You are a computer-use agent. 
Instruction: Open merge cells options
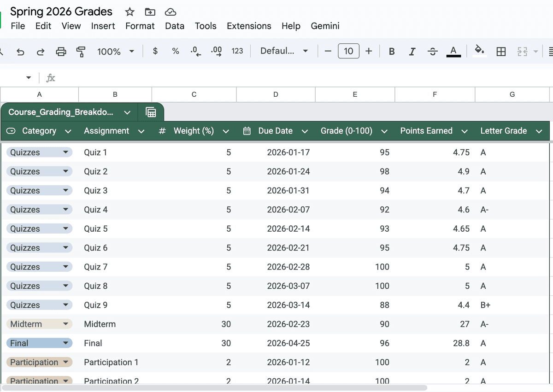click(523, 51)
